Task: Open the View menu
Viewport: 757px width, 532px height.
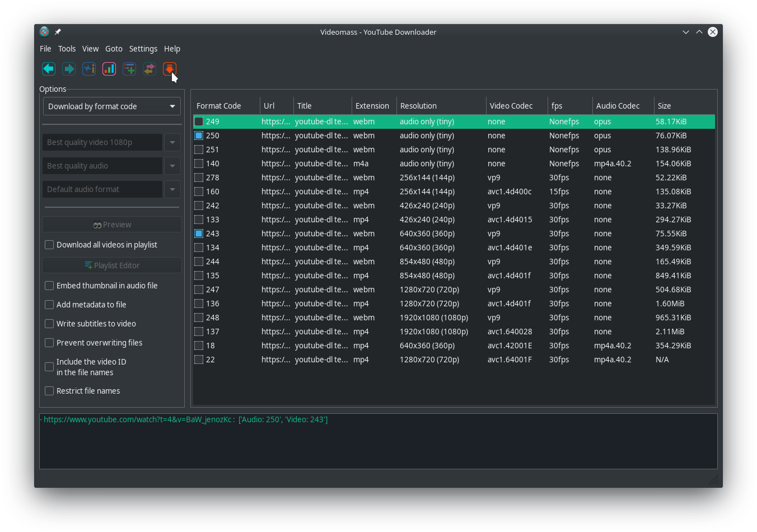Action: [x=90, y=49]
